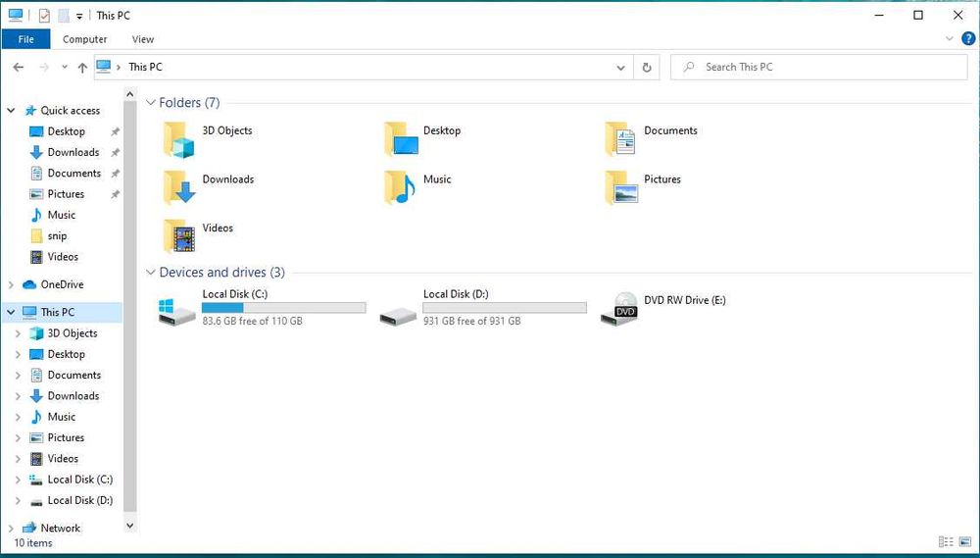Click the D: drive used-space bar
This screenshot has height=558, width=980.
point(505,308)
